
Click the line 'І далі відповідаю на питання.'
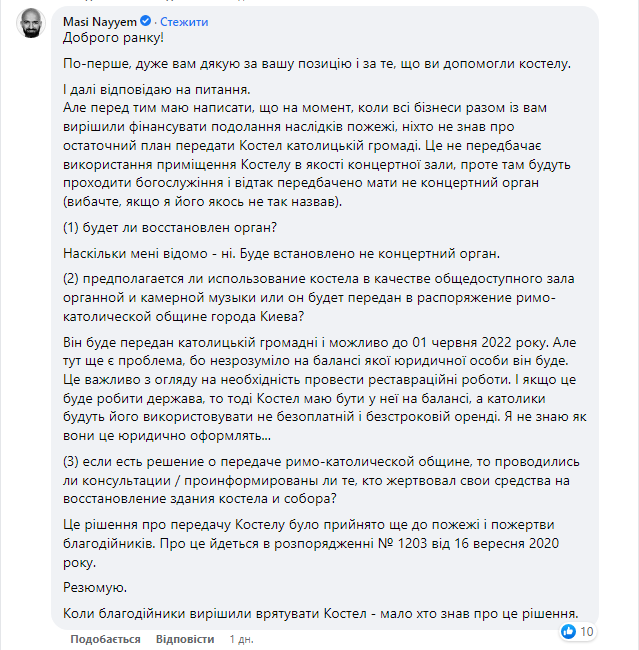pos(154,90)
